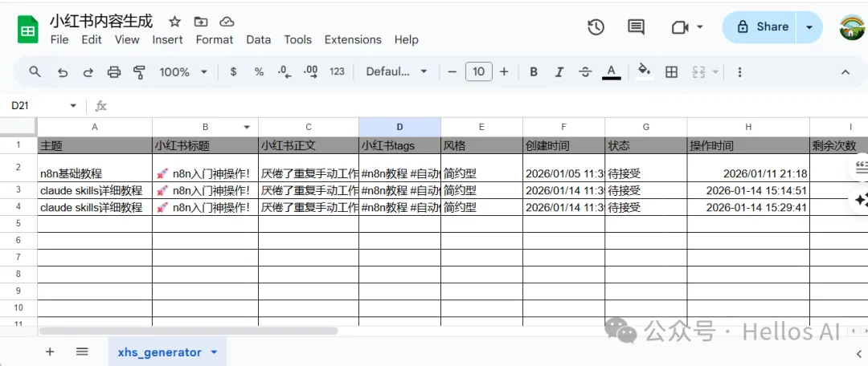
Task: Click the borders grid icon
Action: [671, 72]
